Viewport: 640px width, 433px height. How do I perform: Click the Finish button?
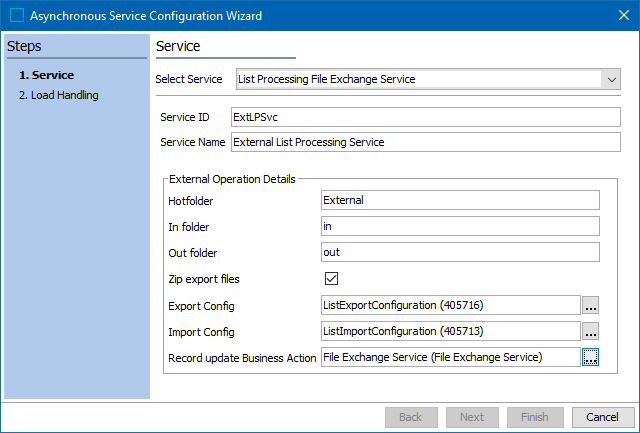pos(535,417)
